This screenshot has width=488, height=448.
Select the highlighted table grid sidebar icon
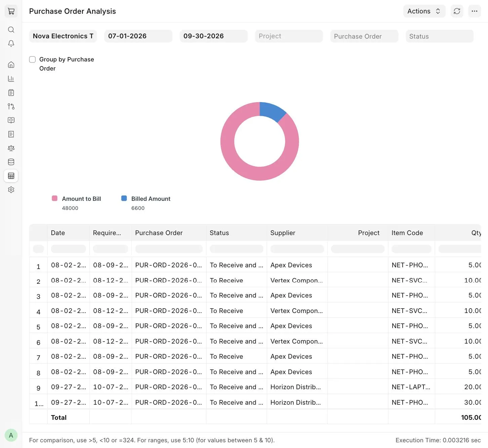point(11,176)
